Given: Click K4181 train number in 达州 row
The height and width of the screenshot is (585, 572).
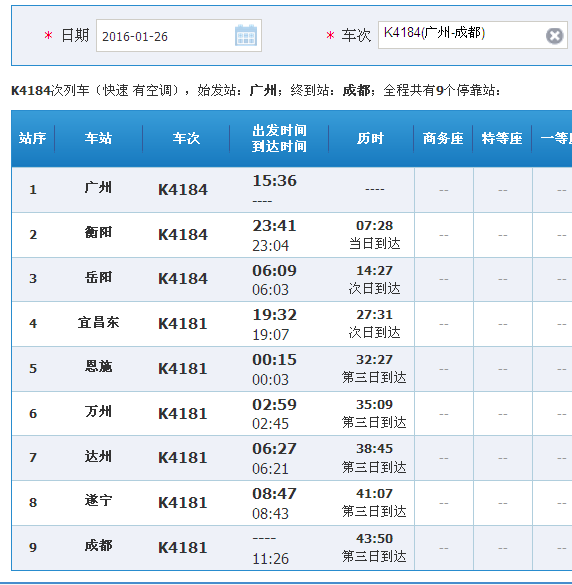Looking at the screenshot, I should [183, 458].
